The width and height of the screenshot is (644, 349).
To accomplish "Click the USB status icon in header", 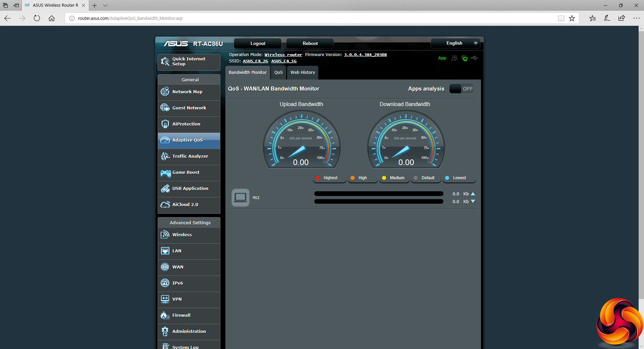I will [474, 58].
